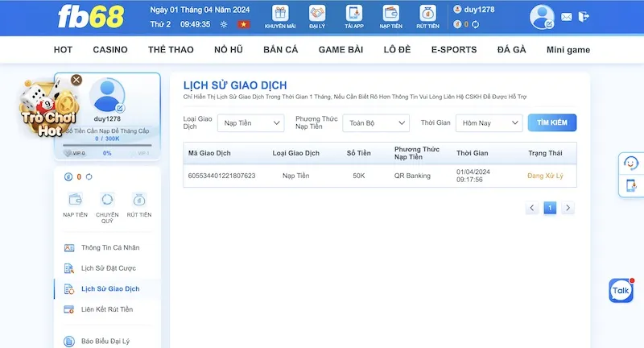Click the logout icon at top right
The height and width of the screenshot is (348, 644).
584,17
